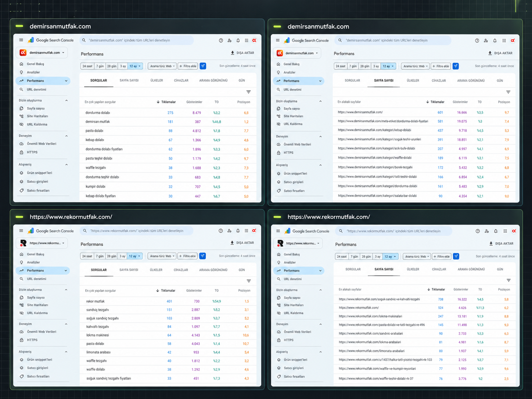Select 3 ay range in demirsanmutfak pages panel
This screenshot has height=399, width=532.
tap(376, 66)
